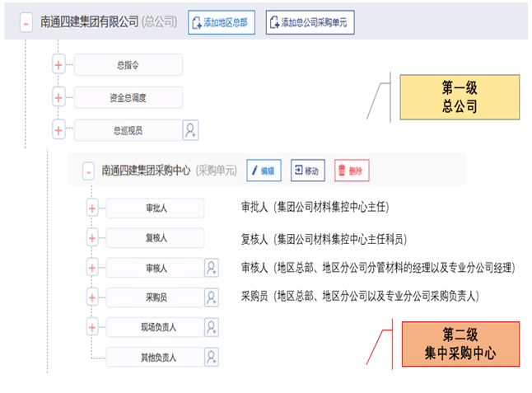
Task: Click the 南通四建集团有限公司 company title
Action: (89, 22)
